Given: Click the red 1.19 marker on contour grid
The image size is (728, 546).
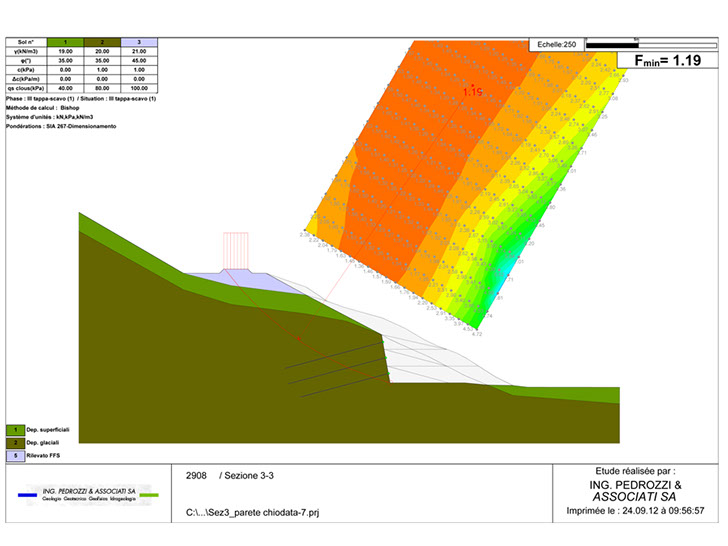Looking at the screenshot, I should click(473, 91).
